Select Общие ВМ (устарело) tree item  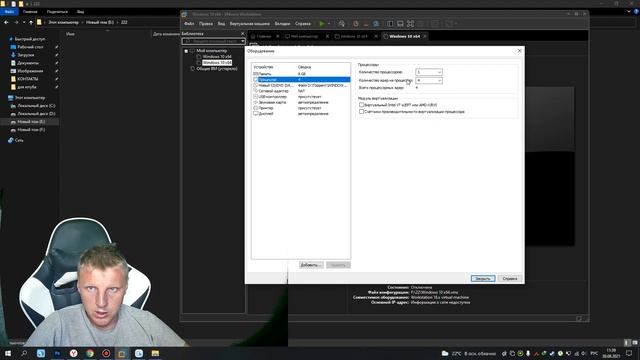[x=217, y=69]
